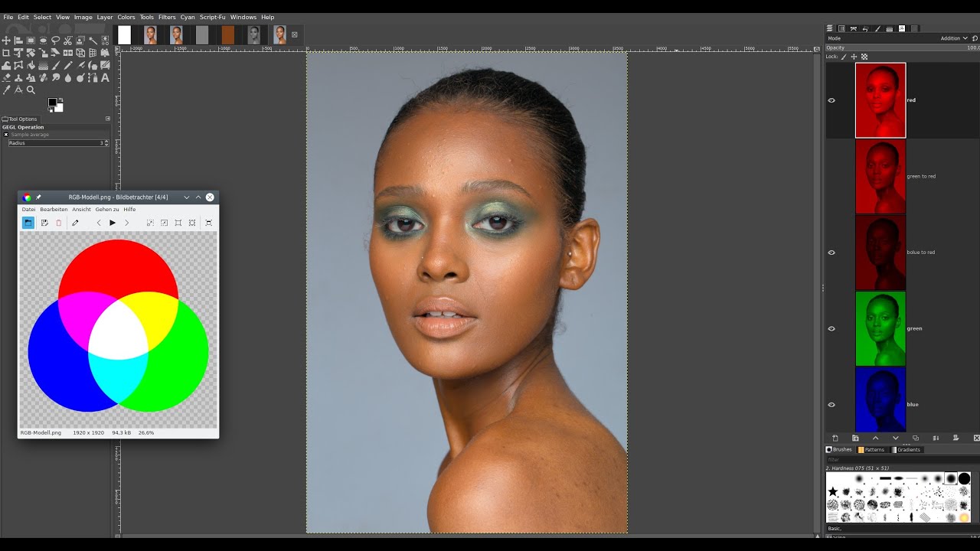Toggle visibility of the red layer

pyautogui.click(x=831, y=100)
